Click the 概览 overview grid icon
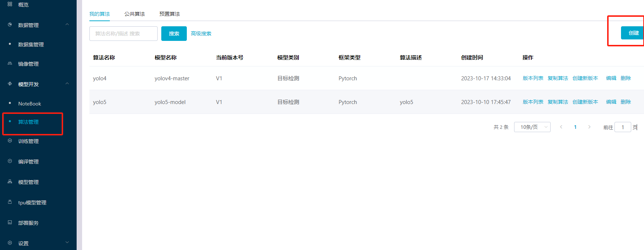 click(10, 4)
